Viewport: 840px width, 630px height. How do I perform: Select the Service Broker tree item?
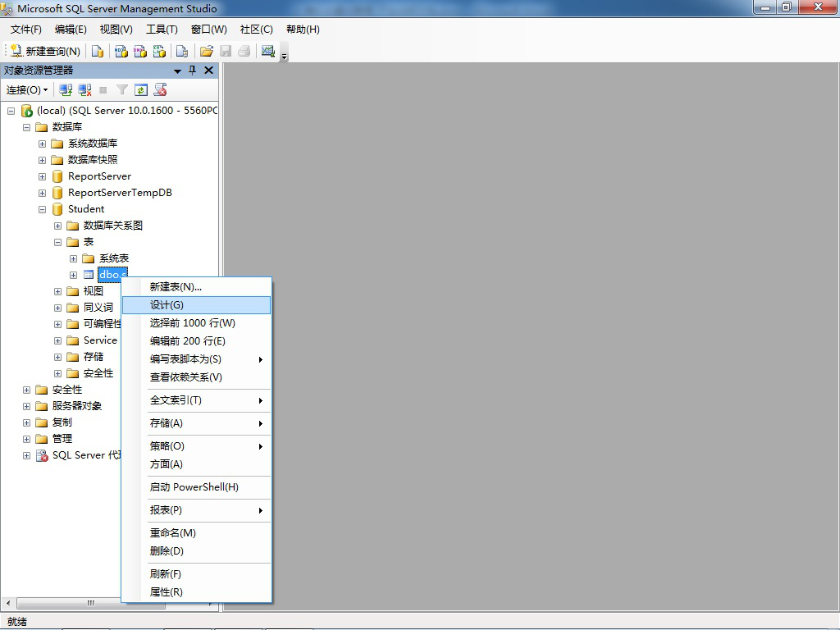point(100,340)
